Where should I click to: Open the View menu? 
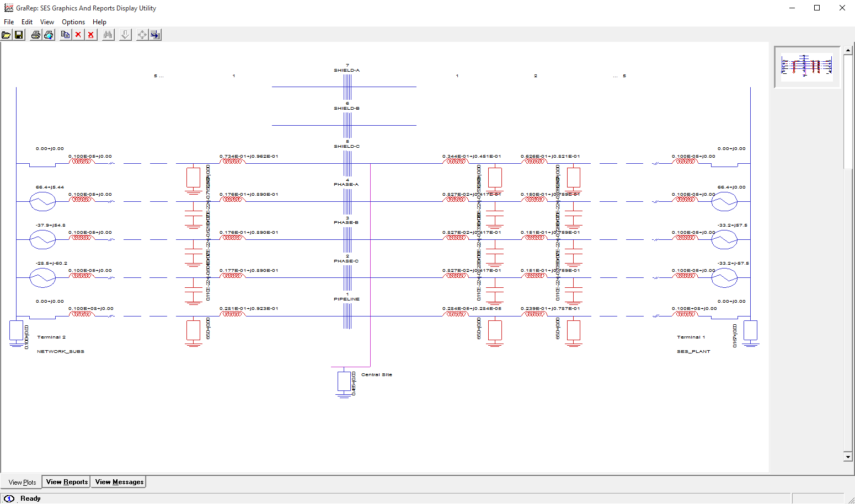(x=47, y=22)
